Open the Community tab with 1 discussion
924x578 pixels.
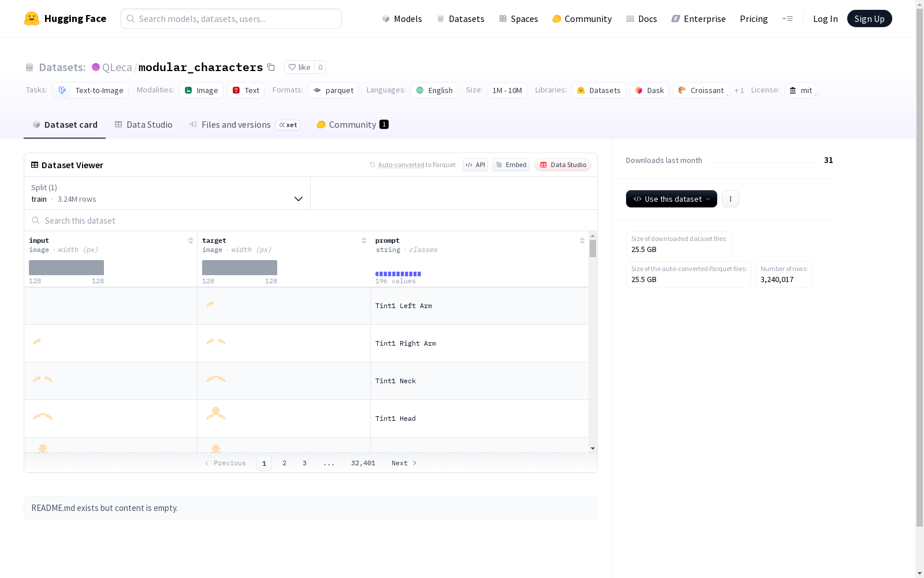[x=352, y=124]
